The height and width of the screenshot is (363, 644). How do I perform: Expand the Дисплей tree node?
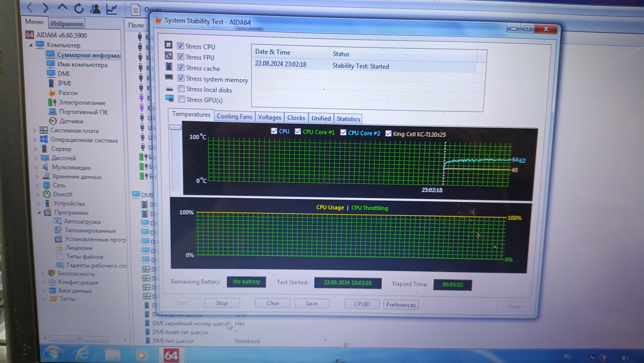click(36, 158)
